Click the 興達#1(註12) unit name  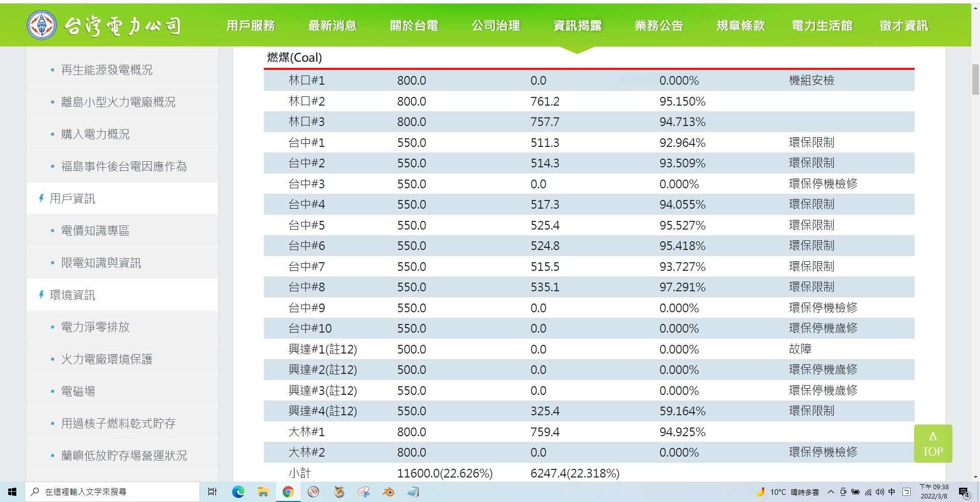(323, 349)
